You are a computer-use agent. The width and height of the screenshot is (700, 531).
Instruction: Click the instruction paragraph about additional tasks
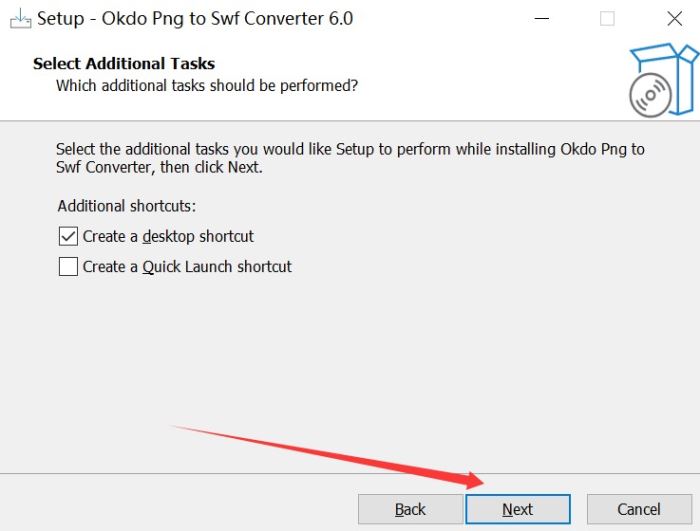click(x=350, y=158)
